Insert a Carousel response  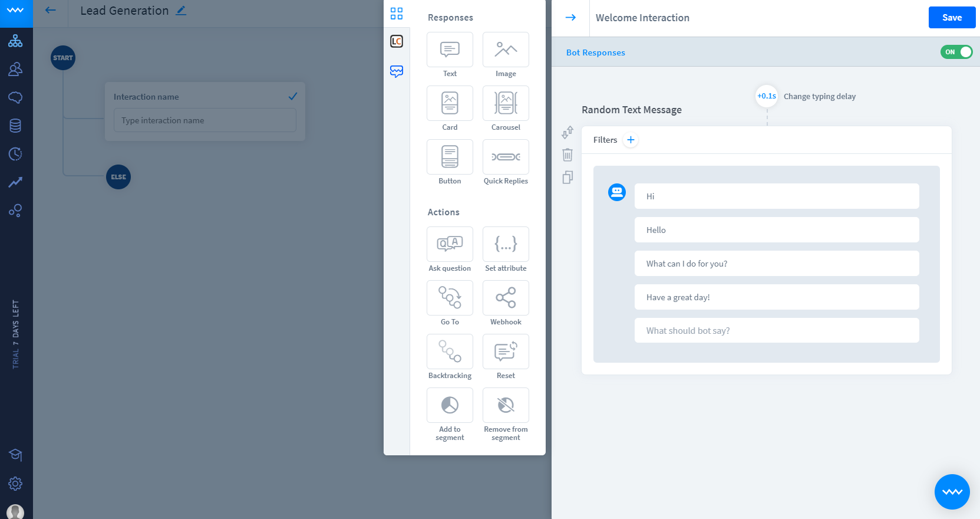coord(506,103)
